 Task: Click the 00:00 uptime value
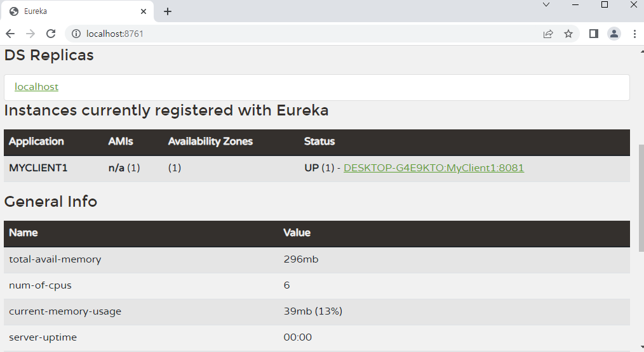pos(298,337)
